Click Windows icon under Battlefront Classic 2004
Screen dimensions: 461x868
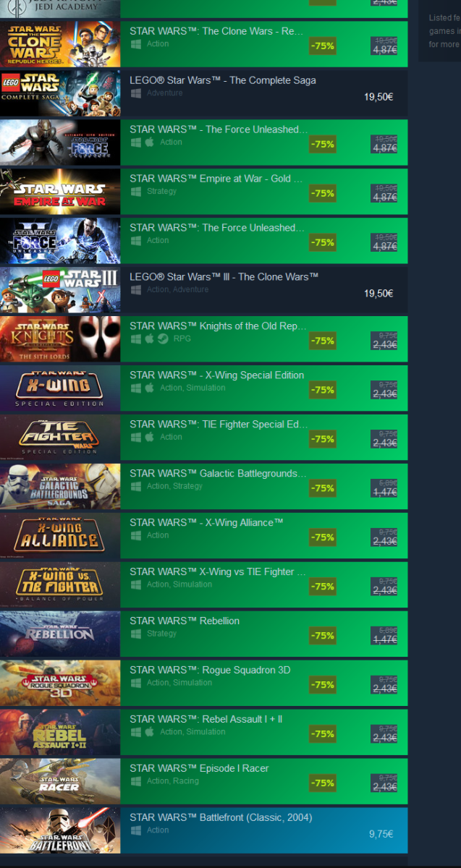(x=135, y=830)
